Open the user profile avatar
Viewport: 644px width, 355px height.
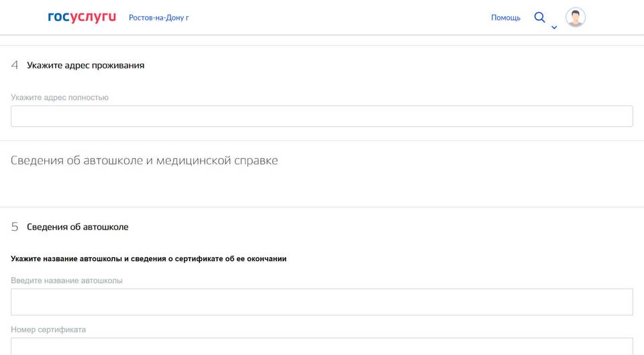pyautogui.click(x=575, y=17)
